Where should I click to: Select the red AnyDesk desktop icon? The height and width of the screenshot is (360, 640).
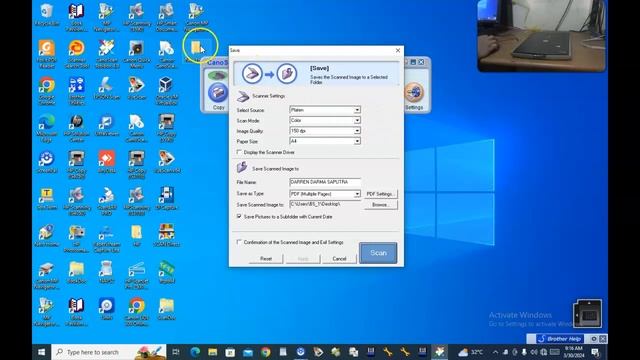click(x=107, y=162)
